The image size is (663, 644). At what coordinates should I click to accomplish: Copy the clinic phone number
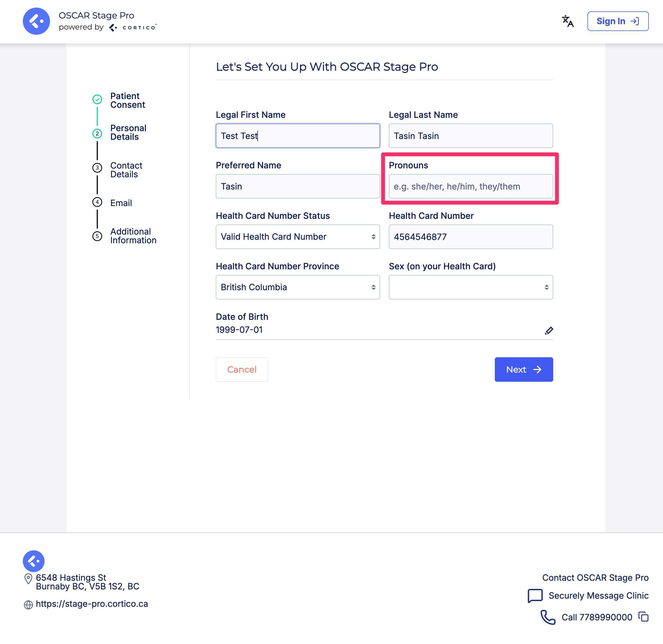(x=643, y=617)
